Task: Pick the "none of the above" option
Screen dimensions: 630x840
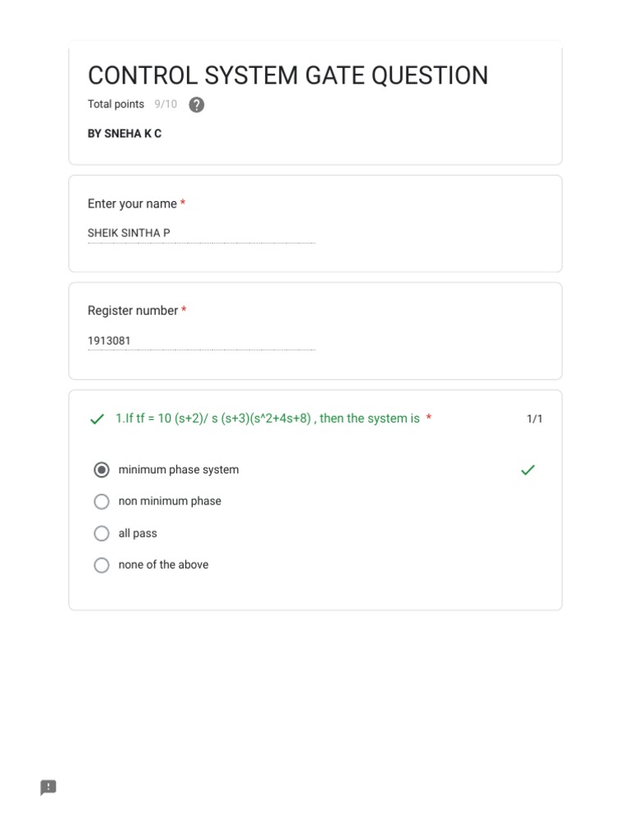Action: click(x=102, y=564)
